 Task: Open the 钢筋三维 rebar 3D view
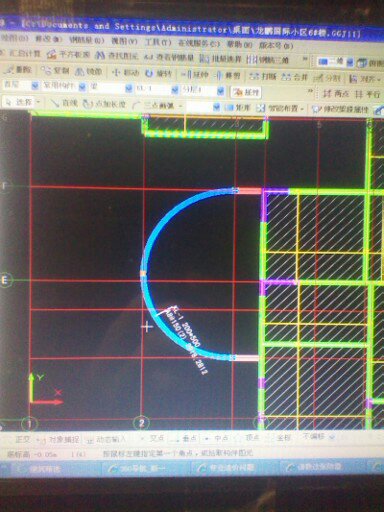pos(268,60)
